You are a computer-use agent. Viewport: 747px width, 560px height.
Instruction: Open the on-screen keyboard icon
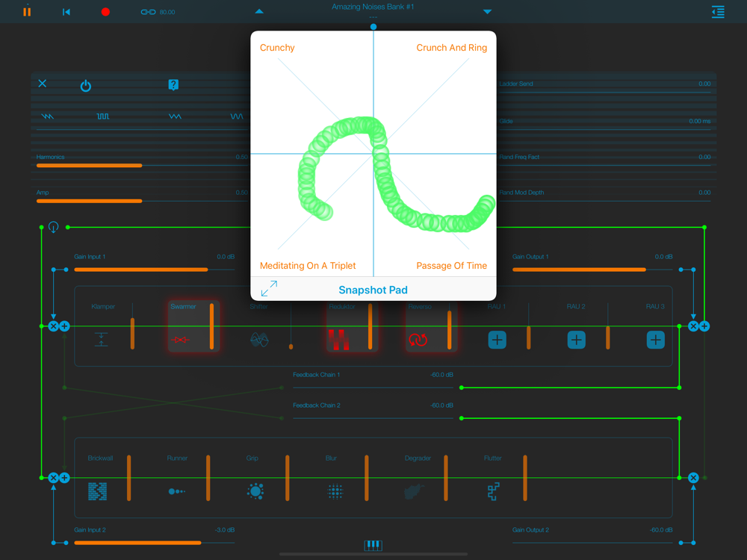(x=373, y=545)
